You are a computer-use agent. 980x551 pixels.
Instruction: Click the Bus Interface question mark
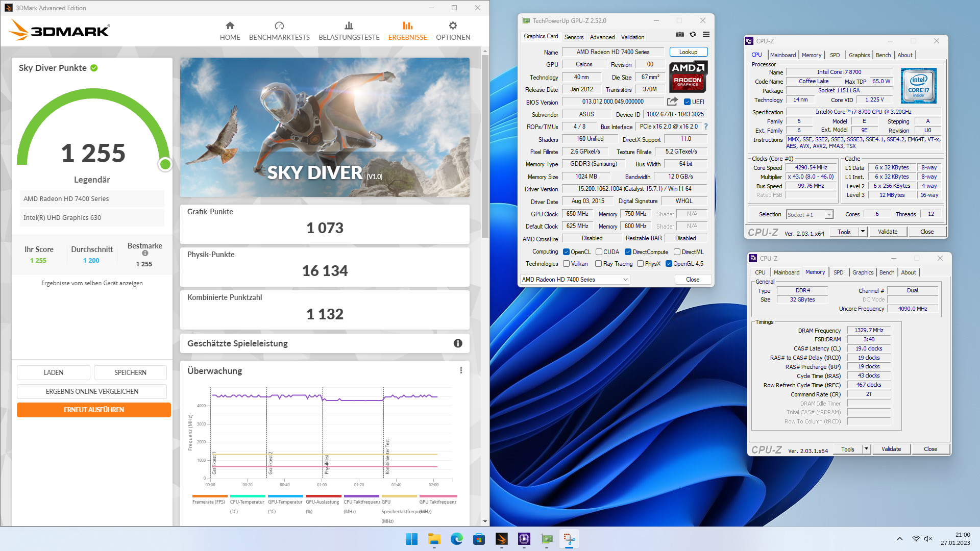[x=706, y=127]
